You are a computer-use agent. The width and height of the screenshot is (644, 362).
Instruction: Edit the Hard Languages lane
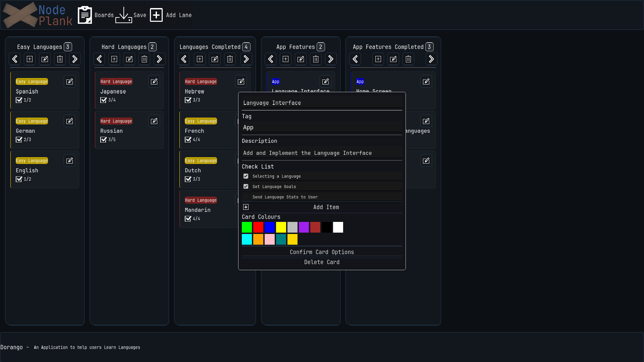tap(129, 59)
